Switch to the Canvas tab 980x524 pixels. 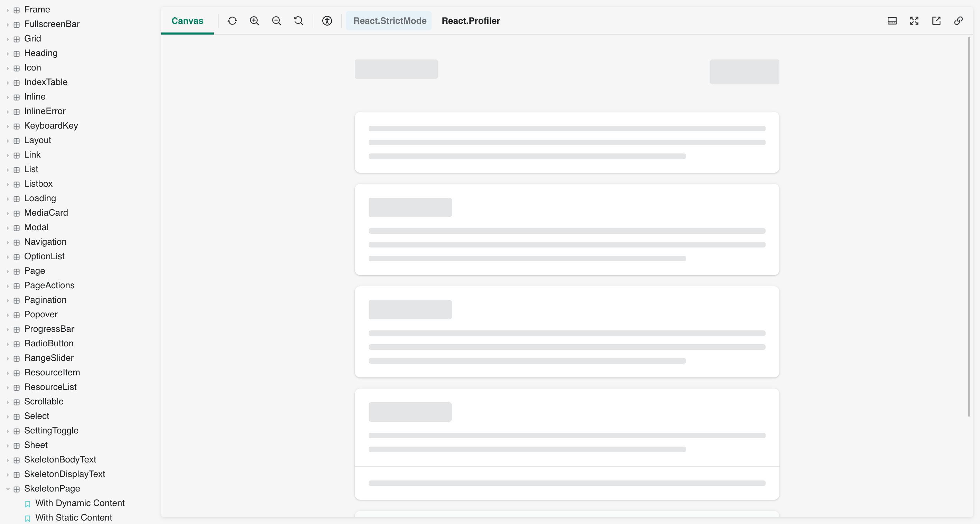tap(187, 21)
